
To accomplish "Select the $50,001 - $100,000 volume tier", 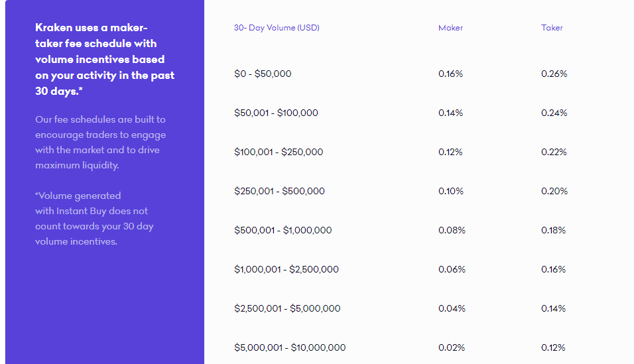I will tap(276, 113).
